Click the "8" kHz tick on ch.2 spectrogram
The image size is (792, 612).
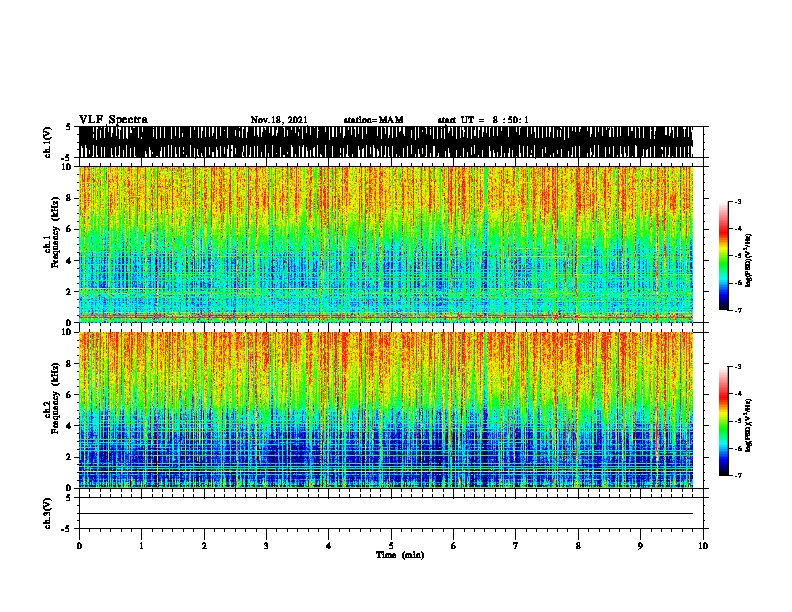coord(70,364)
